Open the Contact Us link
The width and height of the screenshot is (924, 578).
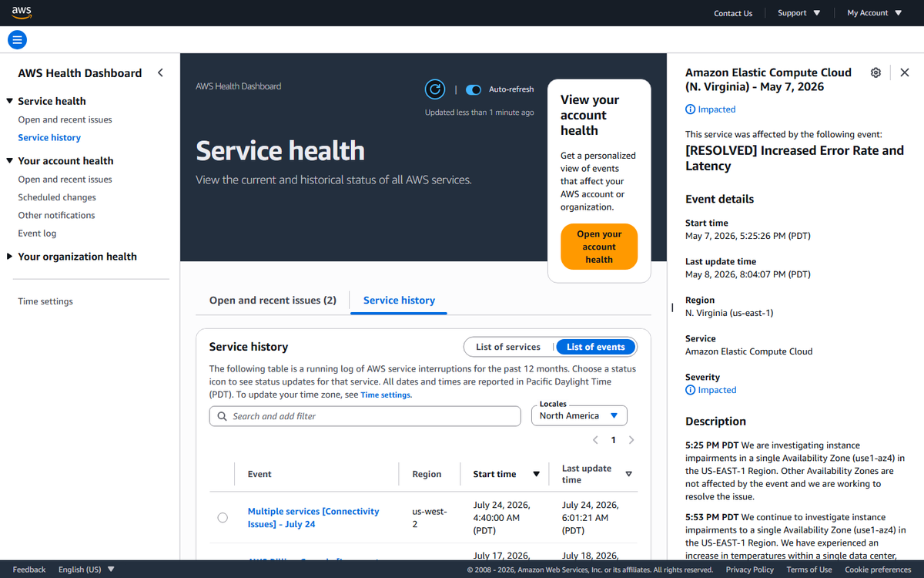point(733,13)
